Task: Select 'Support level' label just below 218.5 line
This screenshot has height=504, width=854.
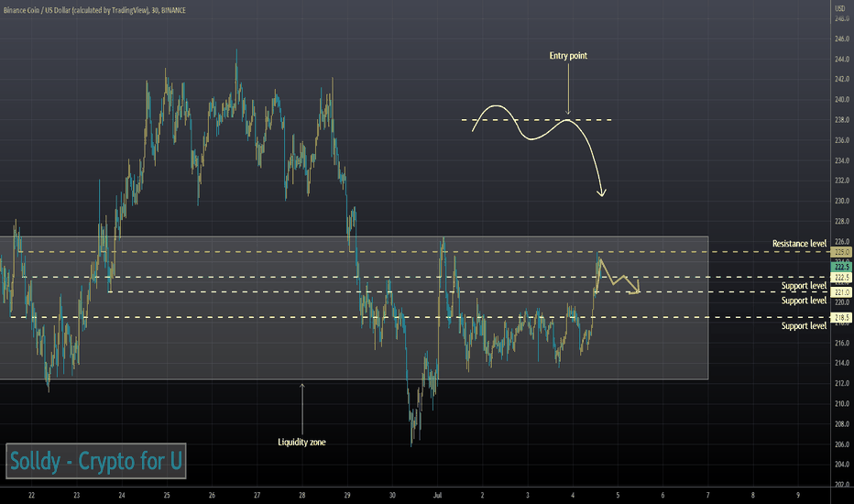Action: click(804, 326)
